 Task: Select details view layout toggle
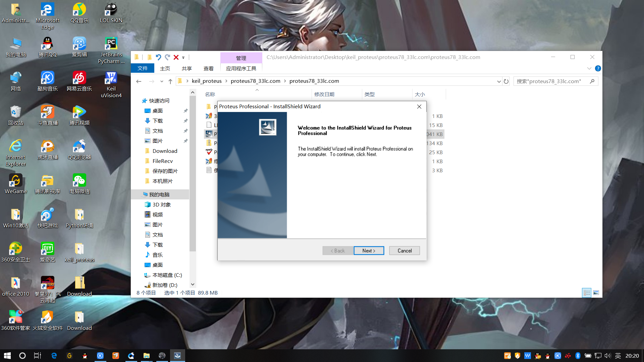click(587, 293)
